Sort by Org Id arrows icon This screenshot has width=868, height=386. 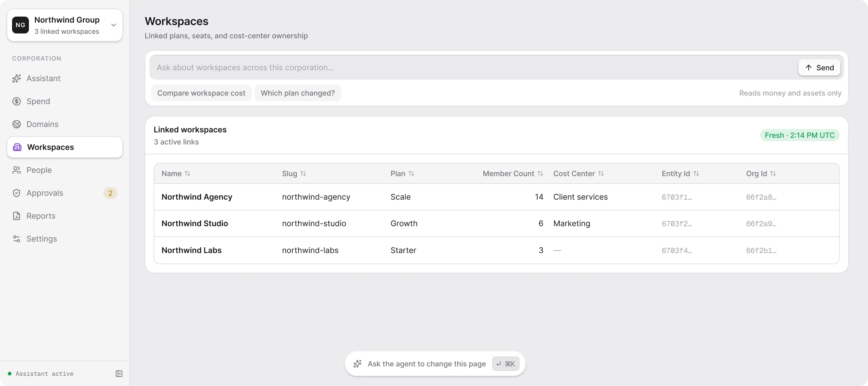point(773,173)
